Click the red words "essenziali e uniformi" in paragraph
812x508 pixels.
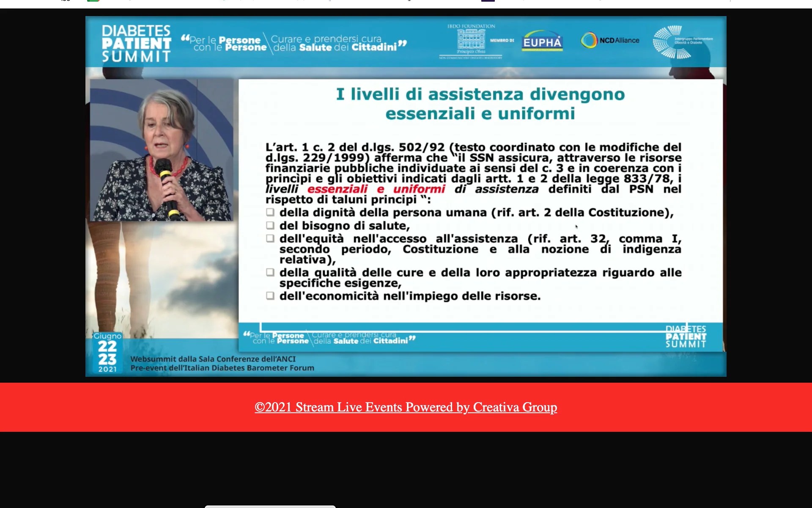click(x=376, y=189)
